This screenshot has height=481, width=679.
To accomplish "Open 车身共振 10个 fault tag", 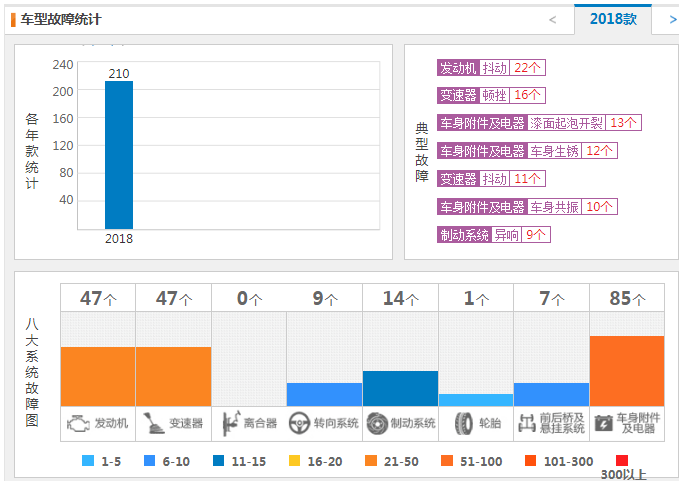I will pyautogui.click(x=527, y=207).
